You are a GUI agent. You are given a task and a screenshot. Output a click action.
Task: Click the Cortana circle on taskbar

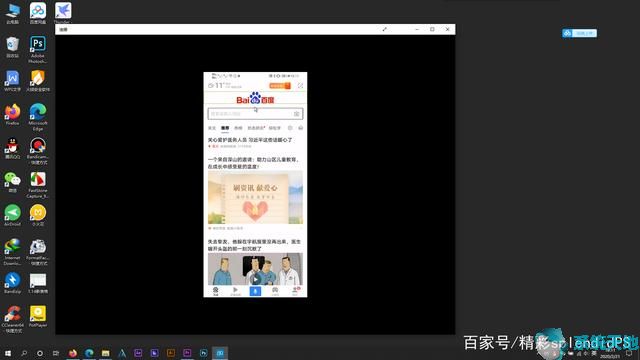pos(40,353)
